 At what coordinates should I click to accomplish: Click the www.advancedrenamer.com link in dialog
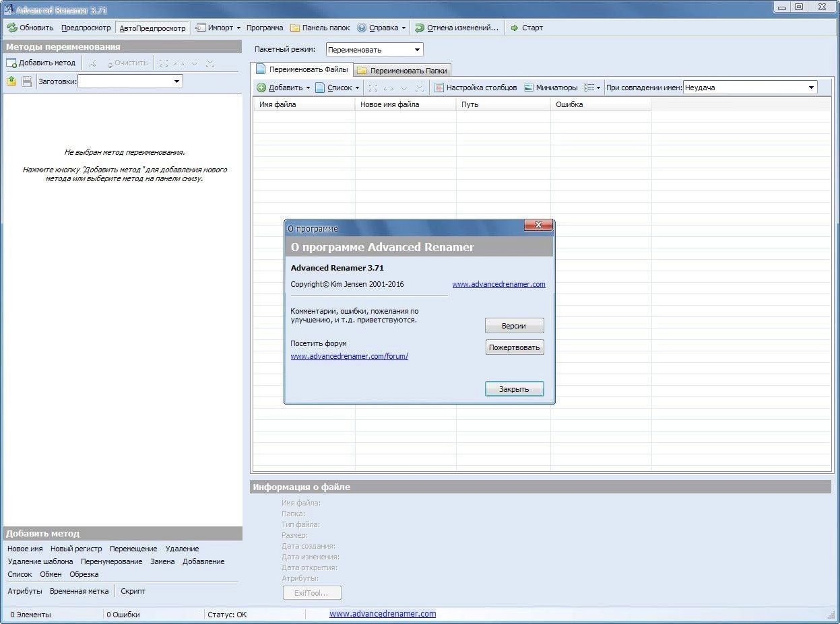point(498,284)
